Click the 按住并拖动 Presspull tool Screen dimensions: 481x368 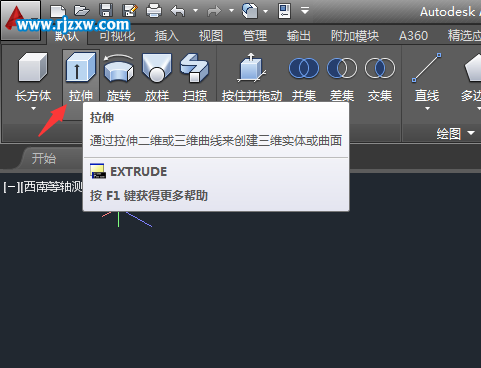coord(252,77)
